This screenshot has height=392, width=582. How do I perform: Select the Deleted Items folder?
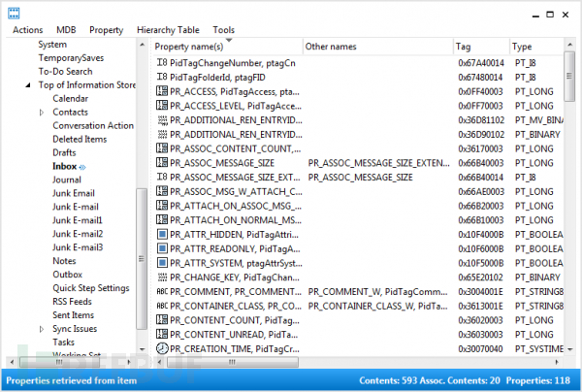pyautogui.click(x=80, y=139)
